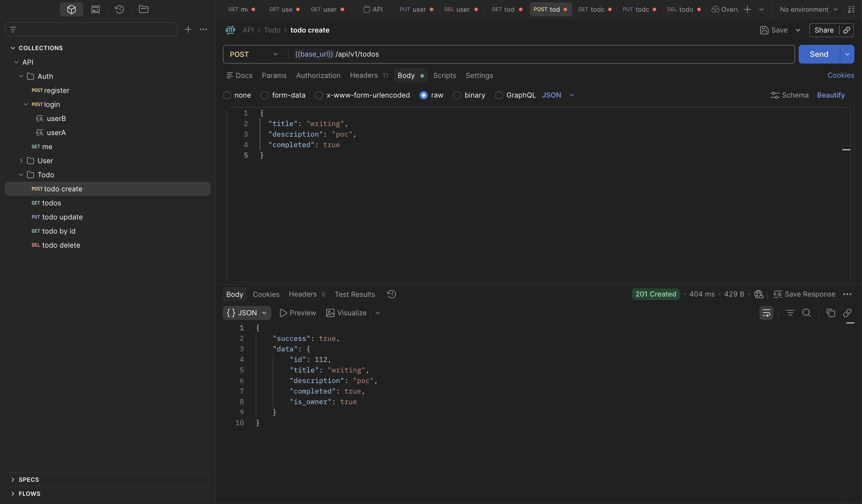The image size is (862, 504).
Task: Open the History sidebar icon
Action: (119, 9)
